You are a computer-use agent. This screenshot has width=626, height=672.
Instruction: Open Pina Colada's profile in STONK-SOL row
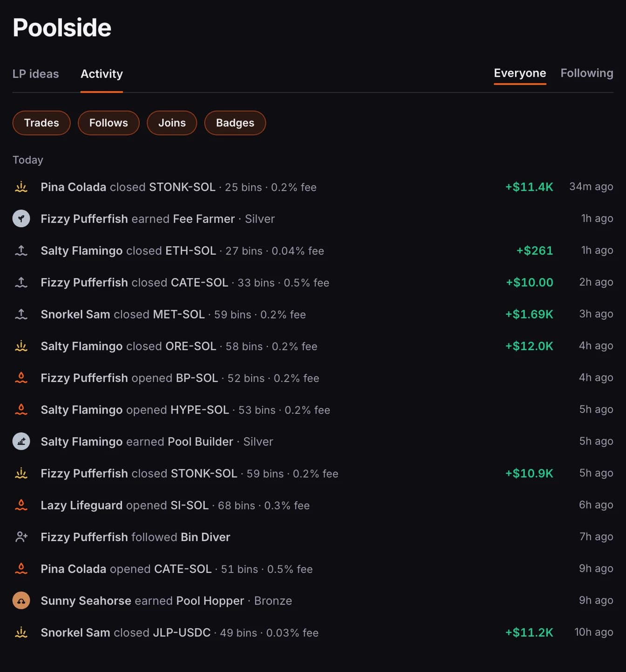pyautogui.click(x=74, y=187)
